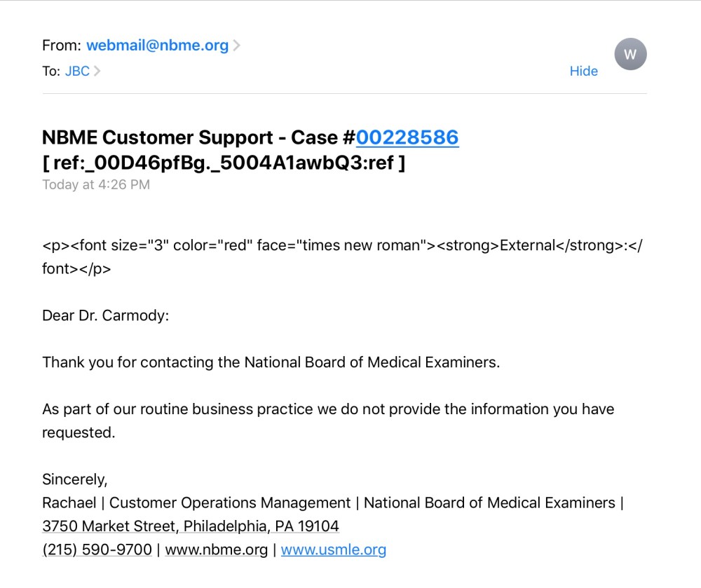This screenshot has width=701, height=588.
Task: Click the www.nbme.org text in signature
Action: [216, 549]
